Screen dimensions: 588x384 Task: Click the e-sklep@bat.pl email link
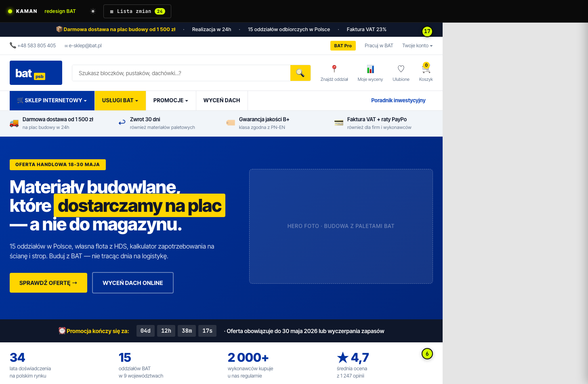coord(83,46)
